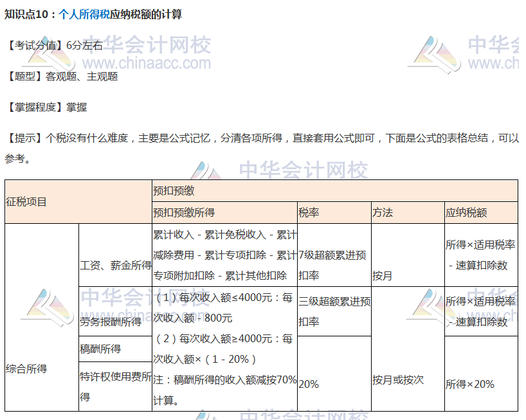Click the 每次收入额≤4000元 rule text
526x420 pixels.
coord(222,307)
